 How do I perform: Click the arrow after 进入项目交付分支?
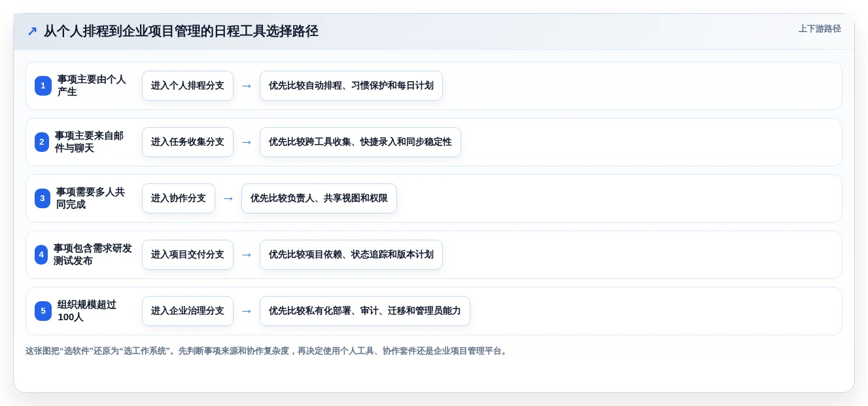(x=247, y=255)
